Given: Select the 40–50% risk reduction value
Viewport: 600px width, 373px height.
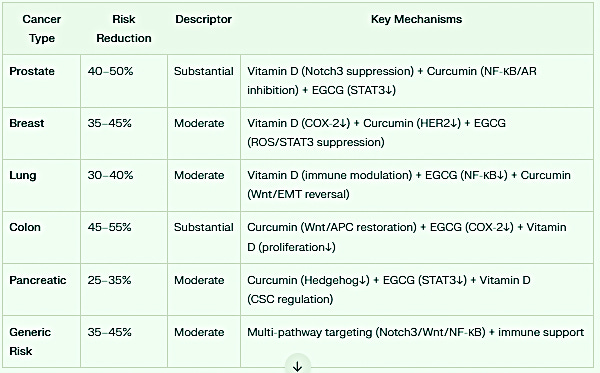Looking at the screenshot, I should [x=110, y=71].
